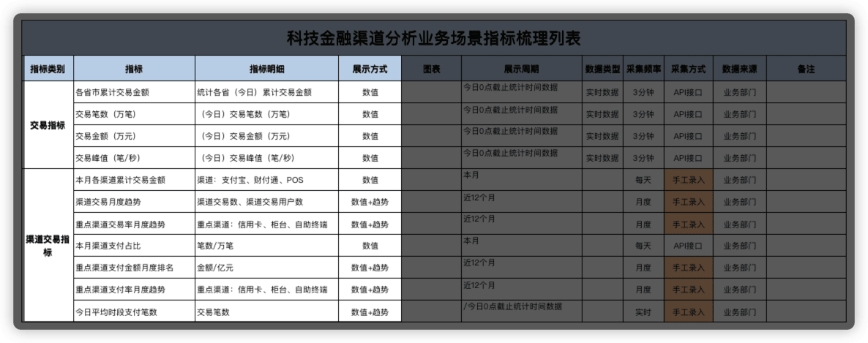Click （今日）交易笔数（万笔） detail cell
The height and width of the screenshot is (343, 868).
pos(267,114)
